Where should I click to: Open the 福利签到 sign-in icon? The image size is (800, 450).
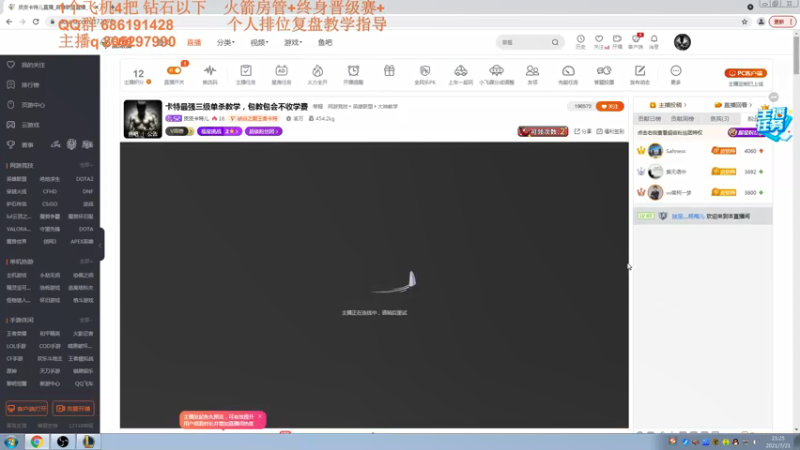tap(610, 132)
